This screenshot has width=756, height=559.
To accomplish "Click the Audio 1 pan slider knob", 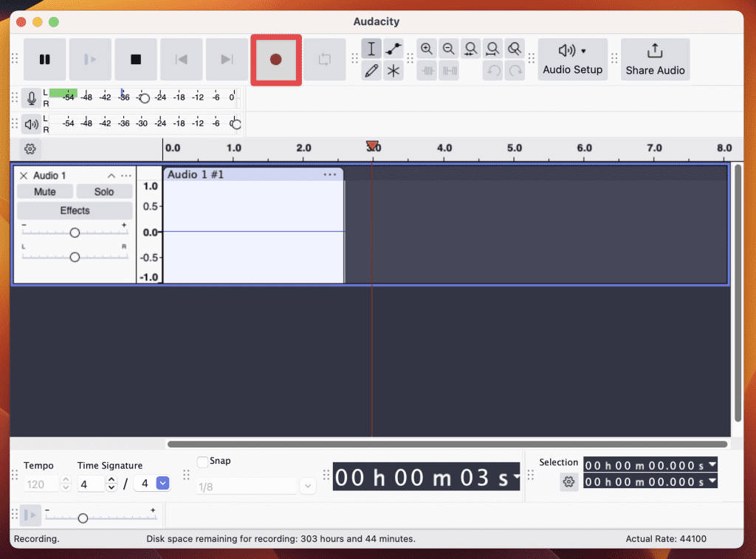I will pos(75,257).
